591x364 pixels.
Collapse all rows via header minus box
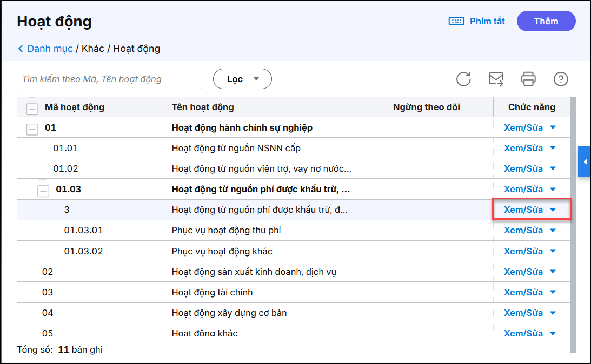coord(32,107)
